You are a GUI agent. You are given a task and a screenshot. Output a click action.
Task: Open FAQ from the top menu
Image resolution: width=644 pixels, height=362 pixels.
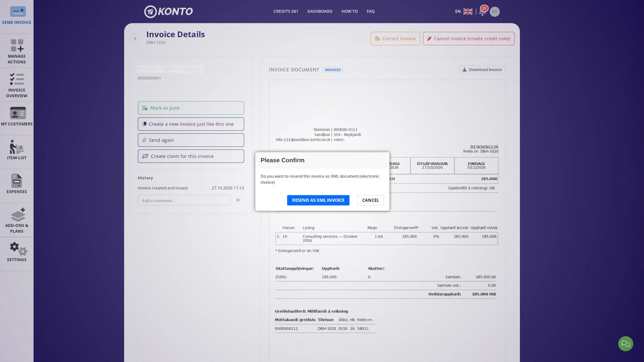tap(371, 11)
